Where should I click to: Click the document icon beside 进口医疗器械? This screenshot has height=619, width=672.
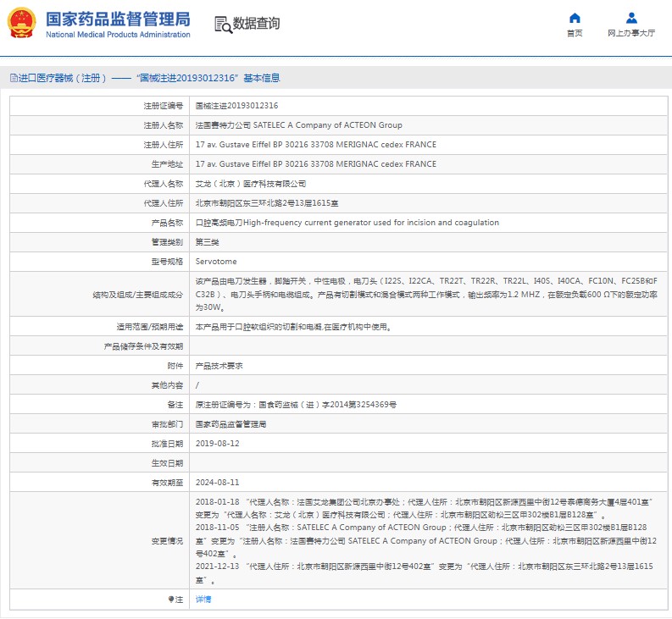coord(14,78)
